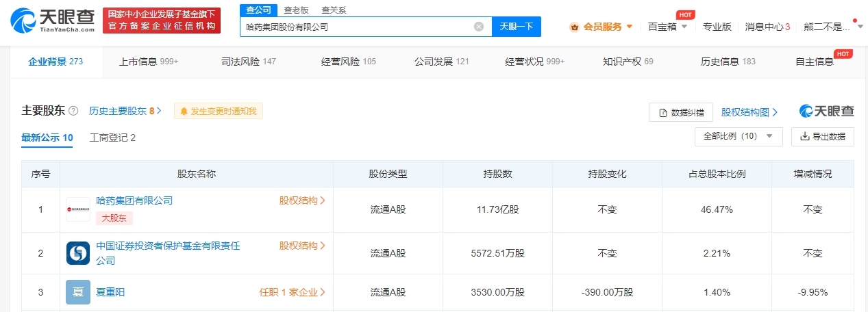Open 消息中心 notifications
Image resolution: width=868 pixels, height=312 pixels.
768,27
